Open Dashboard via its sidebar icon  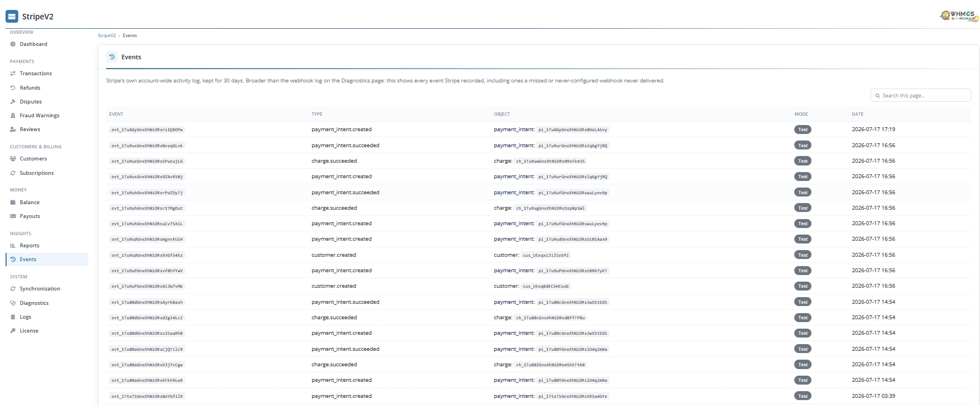(x=13, y=44)
